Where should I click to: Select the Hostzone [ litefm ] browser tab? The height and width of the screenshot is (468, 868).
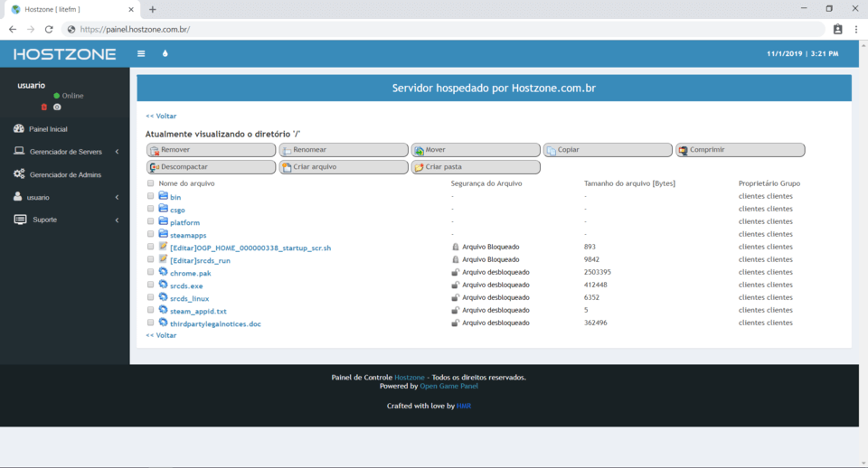(x=72, y=9)
